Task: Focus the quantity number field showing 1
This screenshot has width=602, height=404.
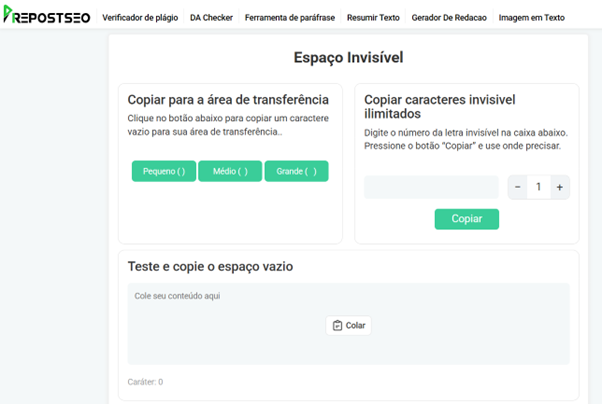Action: (538, 187)
